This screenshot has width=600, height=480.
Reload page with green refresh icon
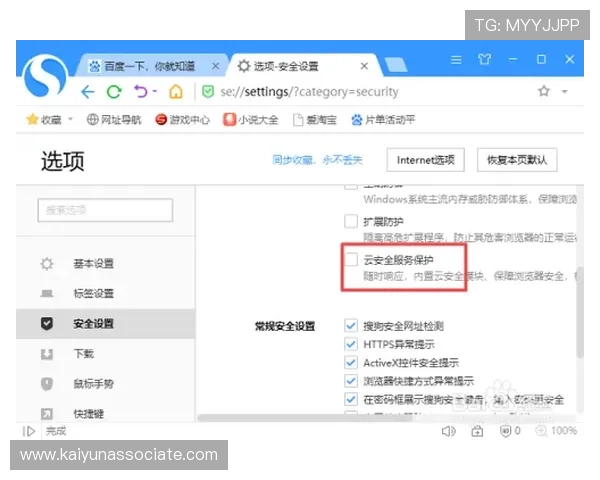[x=114, y=92]
